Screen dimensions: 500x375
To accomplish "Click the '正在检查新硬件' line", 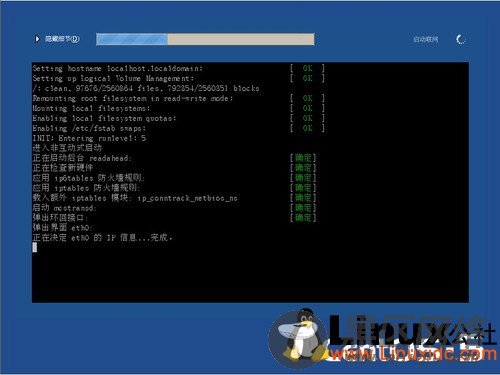I will pyautogui.click(x=63, y=168).
